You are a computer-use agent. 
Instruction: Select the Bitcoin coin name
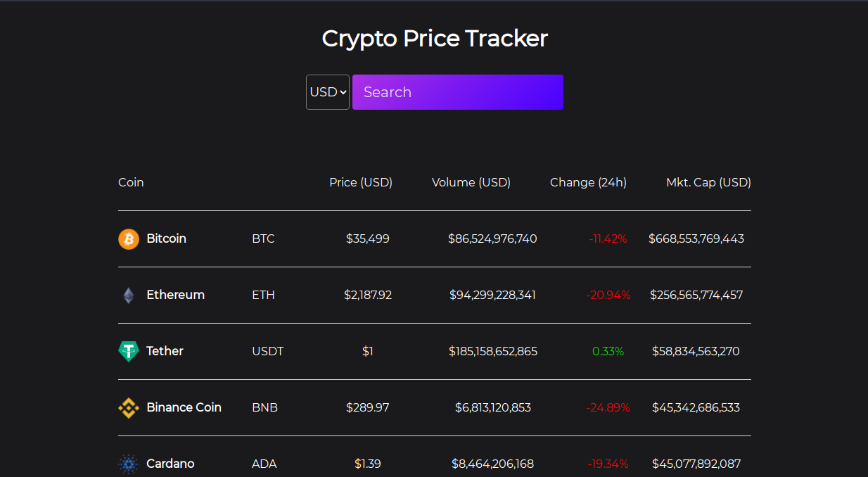[x=167, y=238]
